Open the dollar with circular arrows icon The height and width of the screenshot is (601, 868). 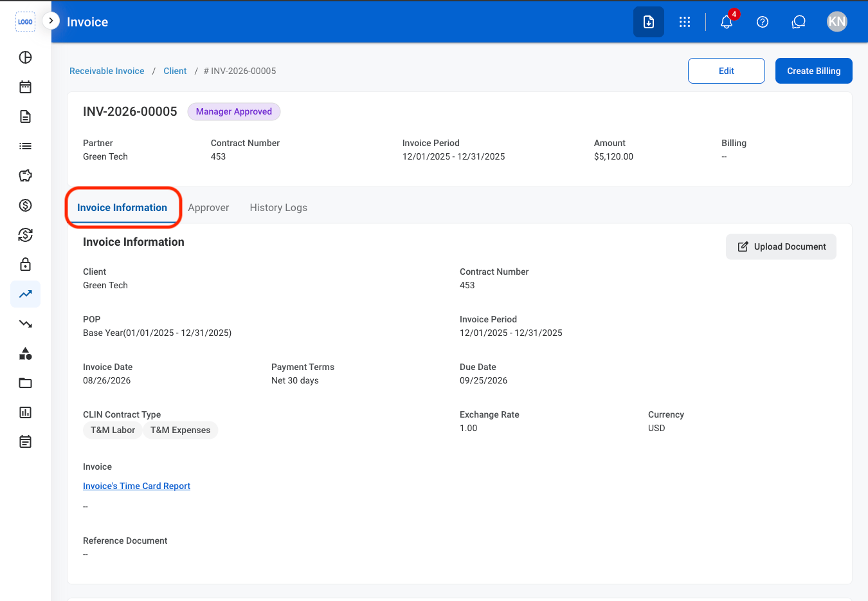(x=25, y=235)
